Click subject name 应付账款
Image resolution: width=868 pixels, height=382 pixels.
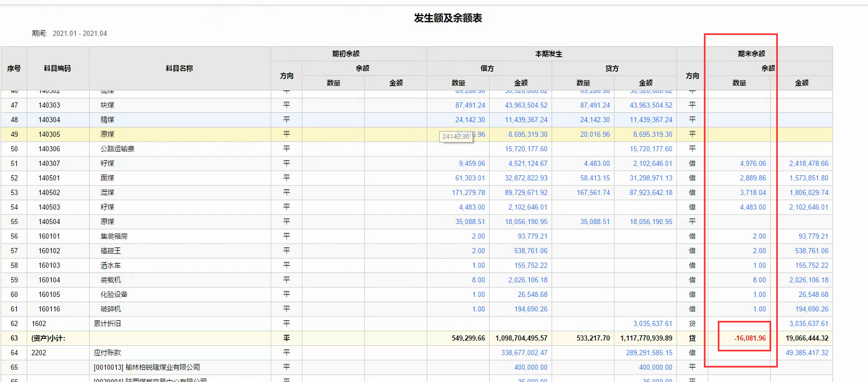[107, 353]
